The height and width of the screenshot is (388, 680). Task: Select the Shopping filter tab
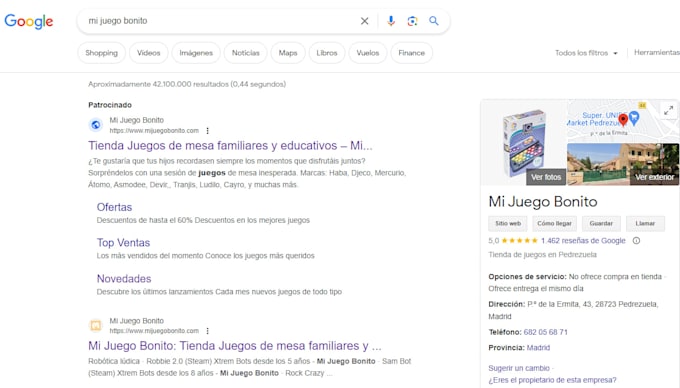(x=101, y=53)
